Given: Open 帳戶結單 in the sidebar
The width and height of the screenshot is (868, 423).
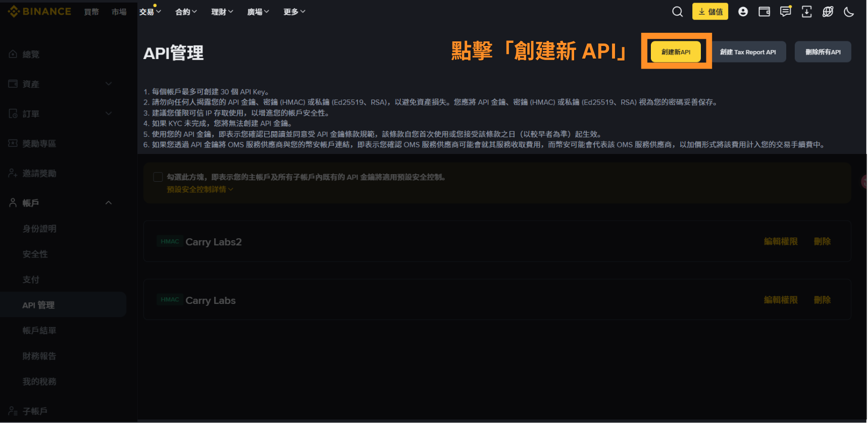Looking at the screenshot, I should pyautogui.click(x=39, y=330).
